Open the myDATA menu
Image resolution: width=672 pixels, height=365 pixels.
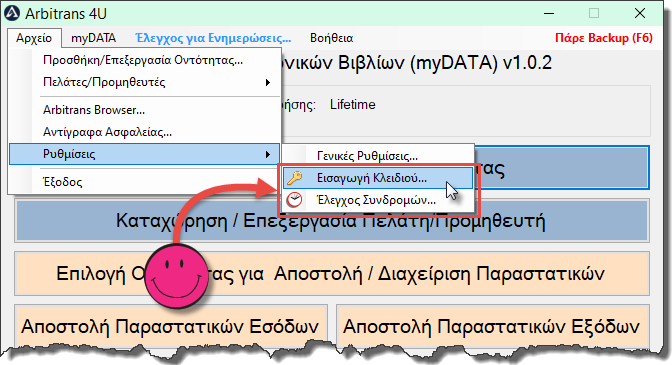pyautogui.click(x=93, y=38)
